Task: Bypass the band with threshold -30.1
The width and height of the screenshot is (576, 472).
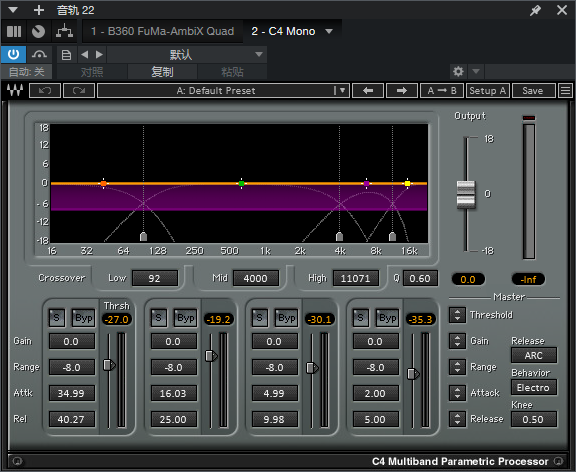Action: pos(287,318)
